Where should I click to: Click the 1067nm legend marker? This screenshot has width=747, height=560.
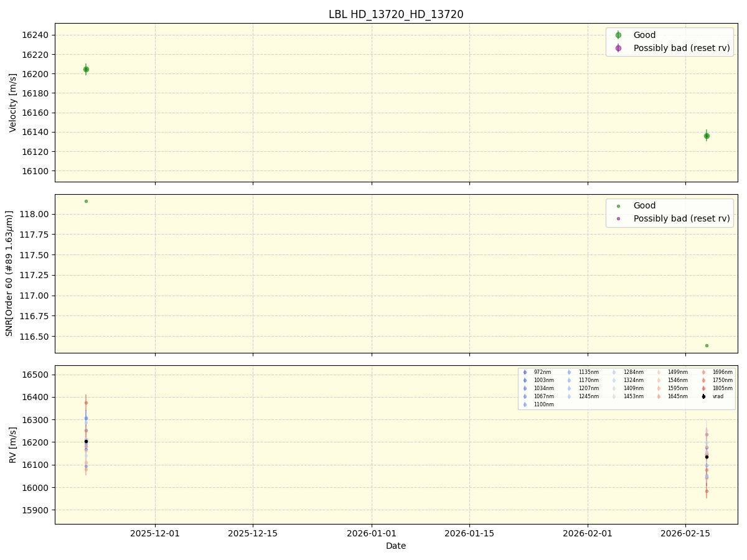[x=525, y=396]
